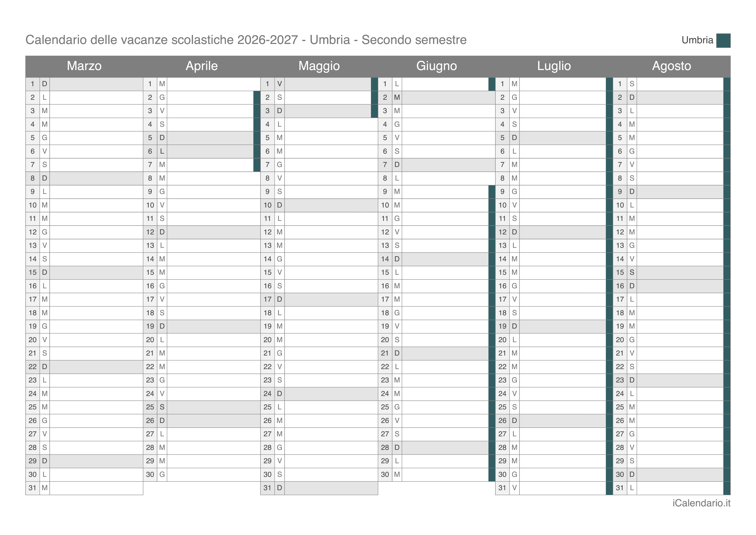Click the cell for Agosto 30
Screen dimensions: 756x535
pyautogui.click(x=680, y=474)
